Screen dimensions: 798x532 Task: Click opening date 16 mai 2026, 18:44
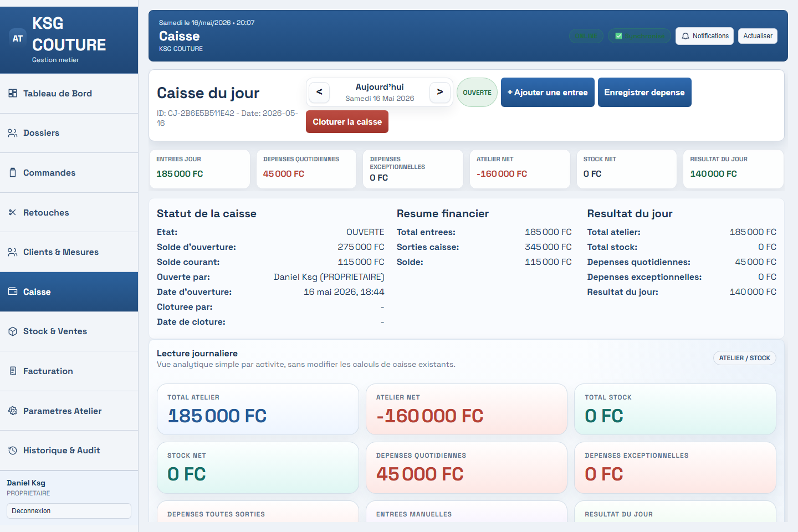click(344, 292)
